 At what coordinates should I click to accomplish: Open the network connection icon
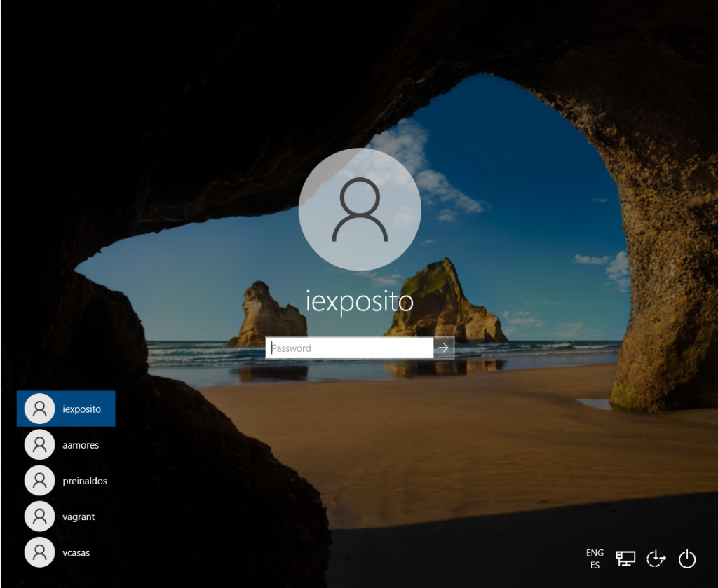pyautogui.click(x=625, y=559)
